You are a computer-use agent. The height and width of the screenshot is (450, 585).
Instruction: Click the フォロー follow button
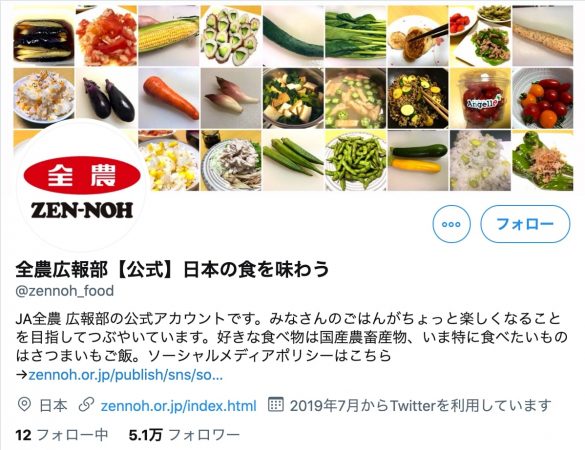click(525, 224)
